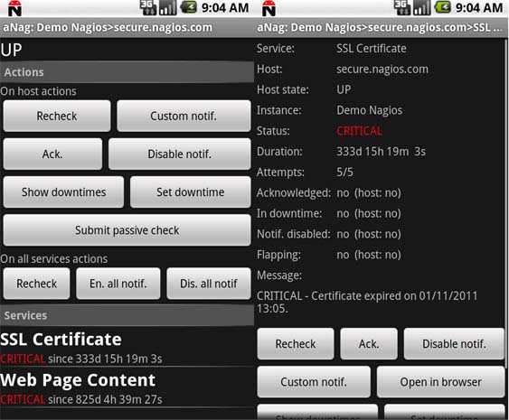Tap the battery icon on right screen
509x420 pixels.
[443, 7]
